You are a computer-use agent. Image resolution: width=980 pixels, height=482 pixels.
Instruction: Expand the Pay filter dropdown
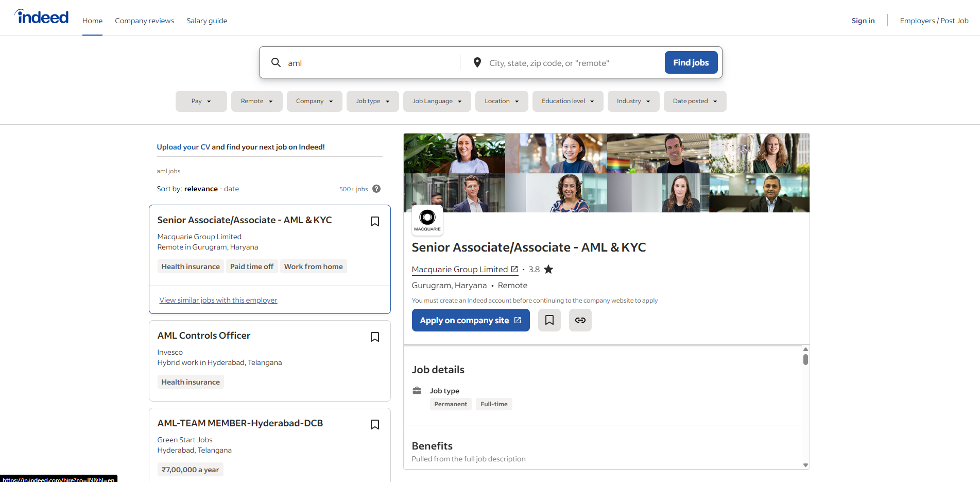(201, 101)
